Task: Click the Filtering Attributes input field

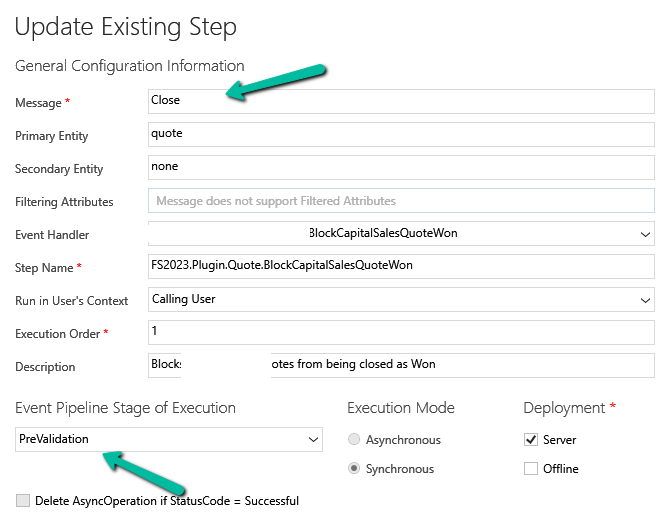Action: [x=400, y=201]
